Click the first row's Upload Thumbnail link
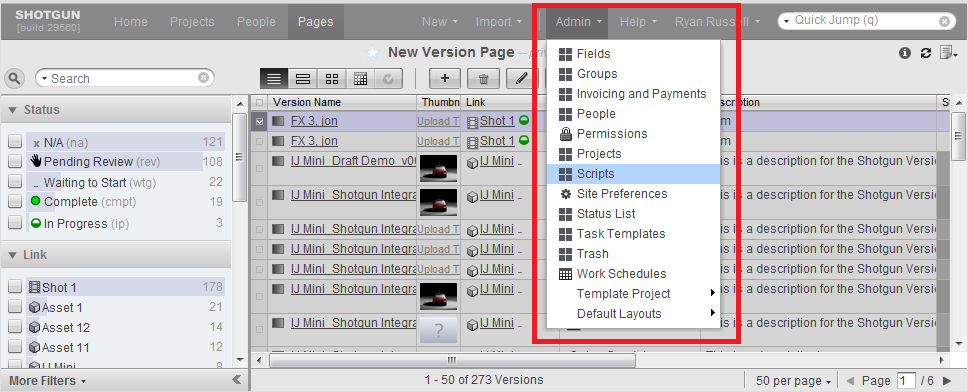The width and height of the screenshot is (968, 392). tap(438, 122)
